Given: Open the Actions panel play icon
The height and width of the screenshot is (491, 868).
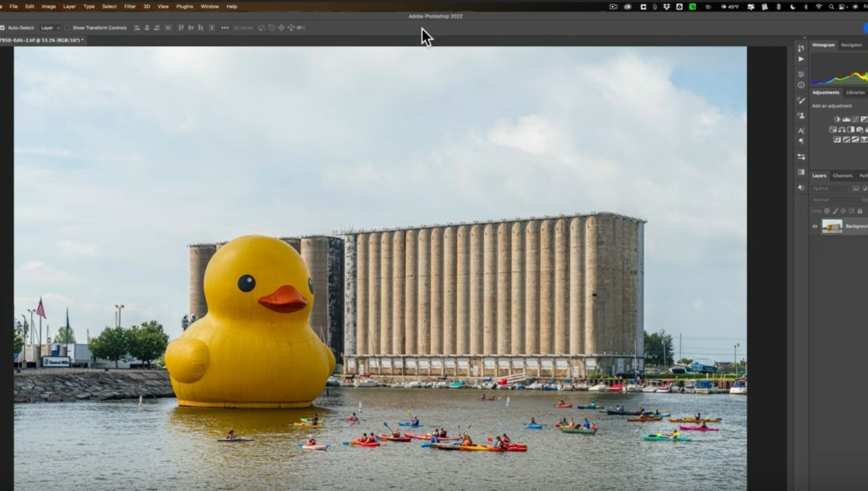Looking at the screenshot, I should pyautogui.click(x=801, y=59).
